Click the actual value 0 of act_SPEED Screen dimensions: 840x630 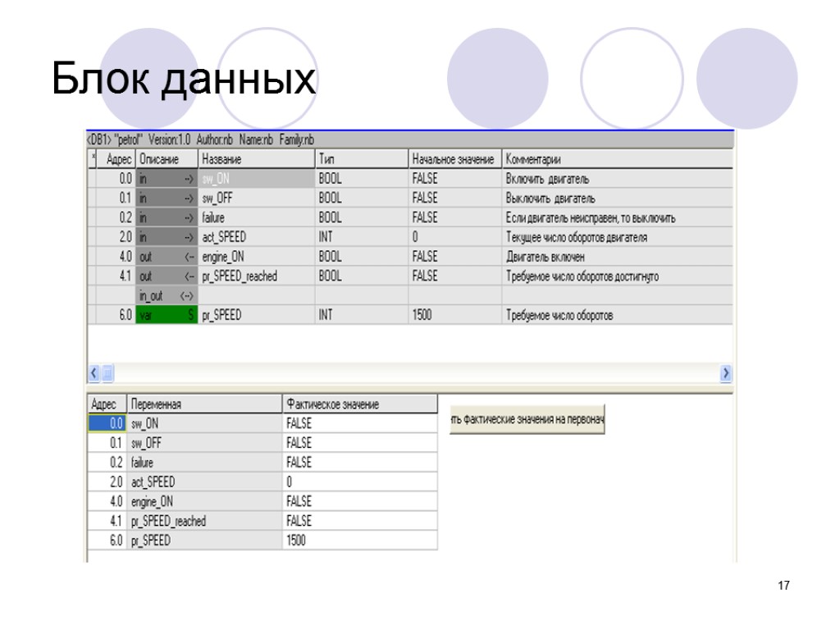coord(360,482)
